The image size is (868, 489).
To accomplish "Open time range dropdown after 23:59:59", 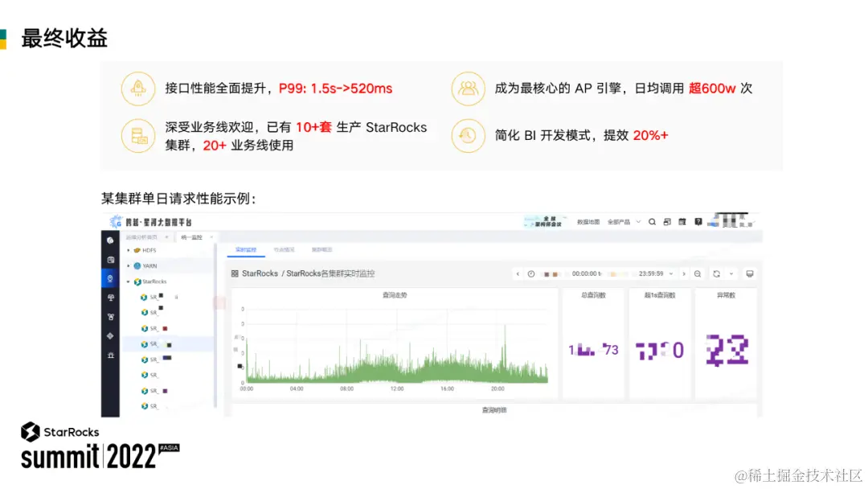I will pos(671,274).
